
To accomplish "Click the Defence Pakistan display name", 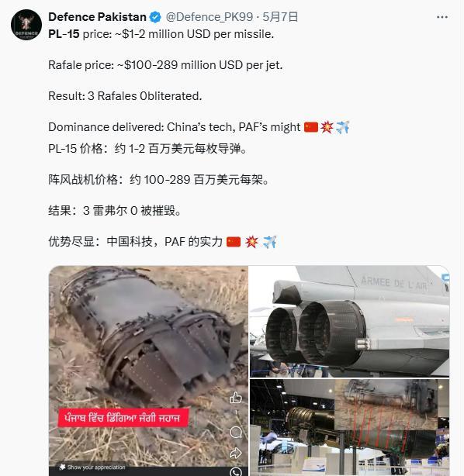I will 97,17.
